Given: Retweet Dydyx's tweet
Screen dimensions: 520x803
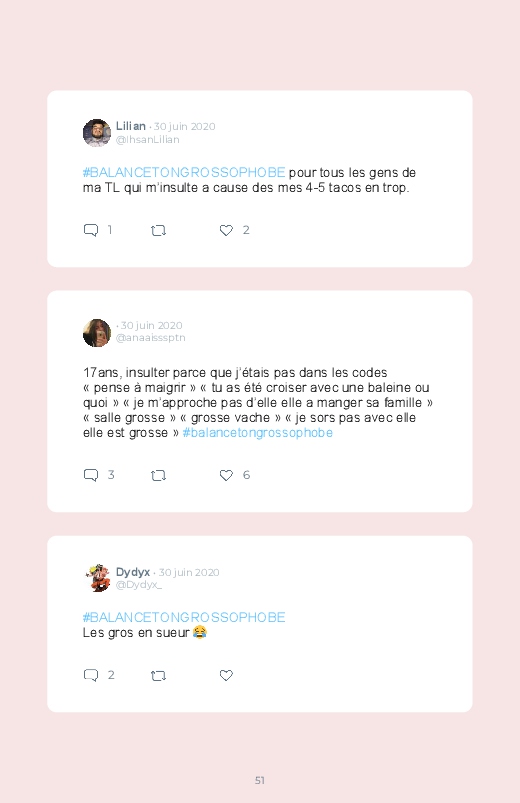Looking at the screenshot, I should click(158, 675).
